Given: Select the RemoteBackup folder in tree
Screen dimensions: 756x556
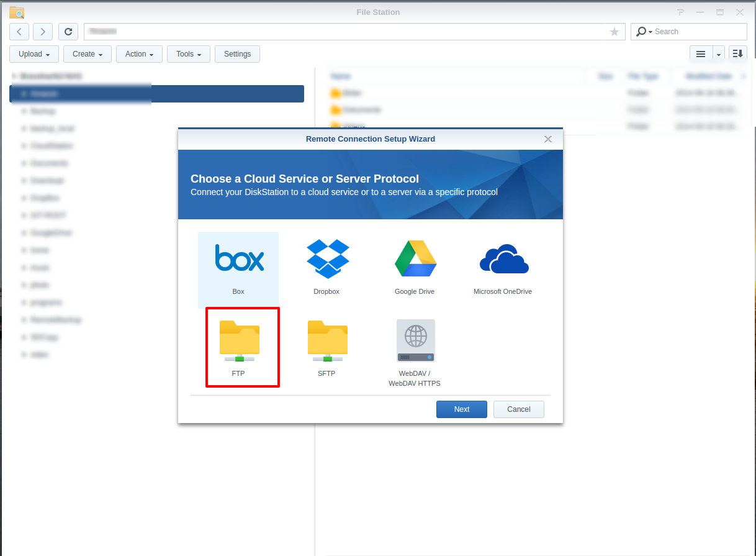Looking at the screenshot, I should (x=56, y=320).
